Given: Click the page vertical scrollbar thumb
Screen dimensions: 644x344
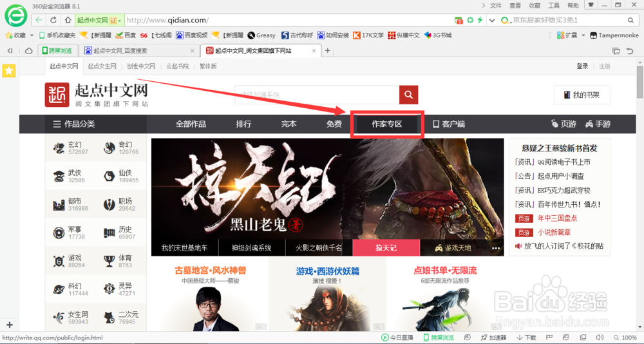Looking at the screenshot, I should pyautogui.click(x=640, y=82).
